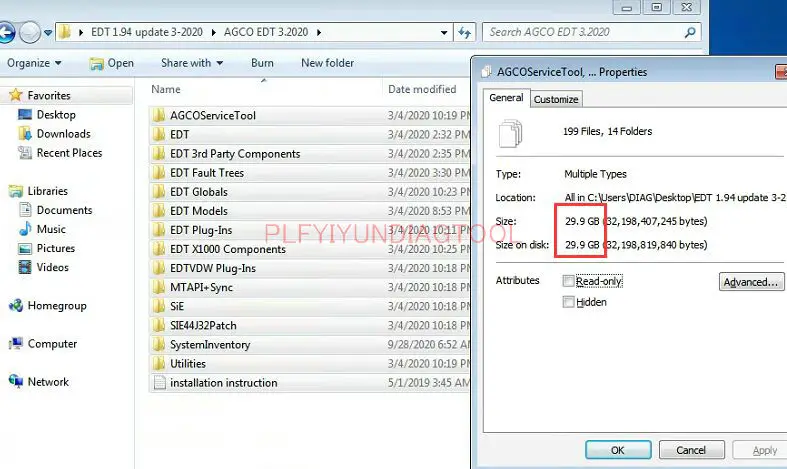This screenshot has width=787, height=469.
Task: Click Burn in the toolbar
Action: (x=262, y=63)
